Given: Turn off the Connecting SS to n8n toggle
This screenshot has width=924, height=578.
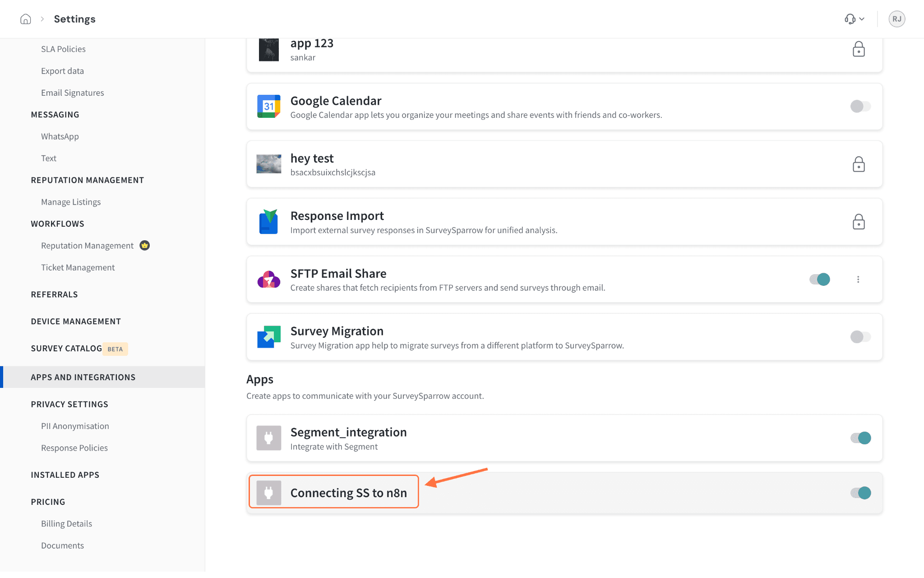Looking at the screenshot, I should [860, 493].
